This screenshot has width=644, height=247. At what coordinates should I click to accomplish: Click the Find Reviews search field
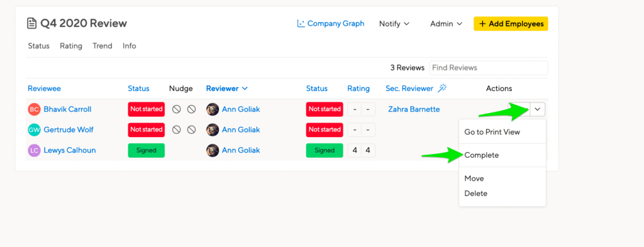pos(489,68)
